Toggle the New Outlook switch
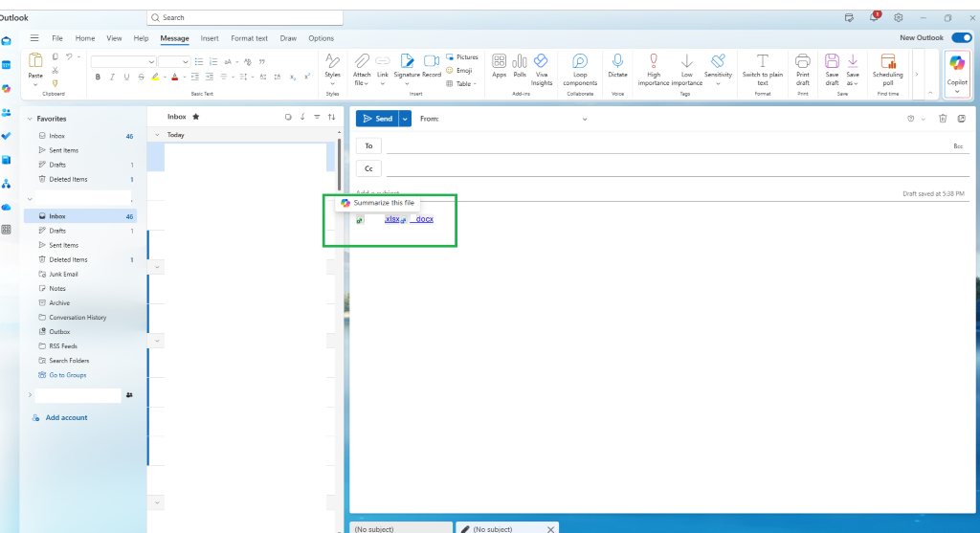The image size is (980, 533). [961, 38]
